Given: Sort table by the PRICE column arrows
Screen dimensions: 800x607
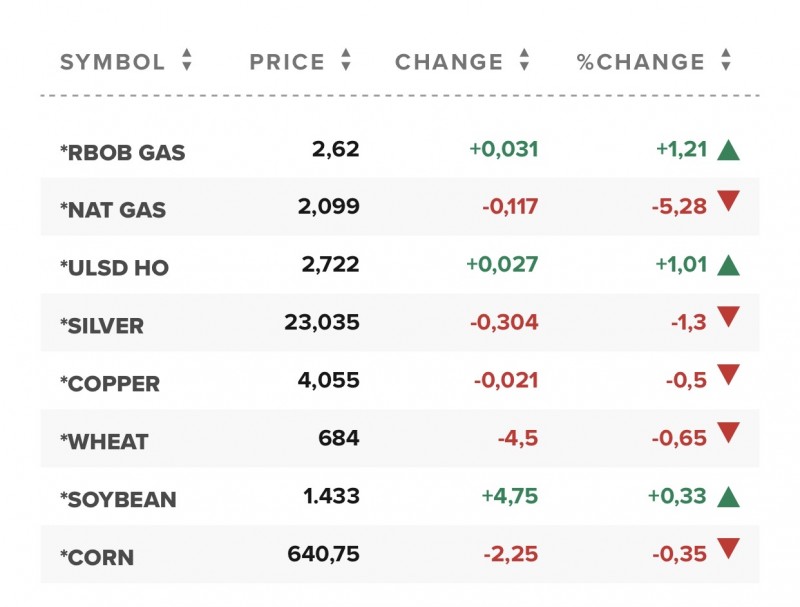Looking at the screenshot, I should pyautogui.click(x=346, y=61).
